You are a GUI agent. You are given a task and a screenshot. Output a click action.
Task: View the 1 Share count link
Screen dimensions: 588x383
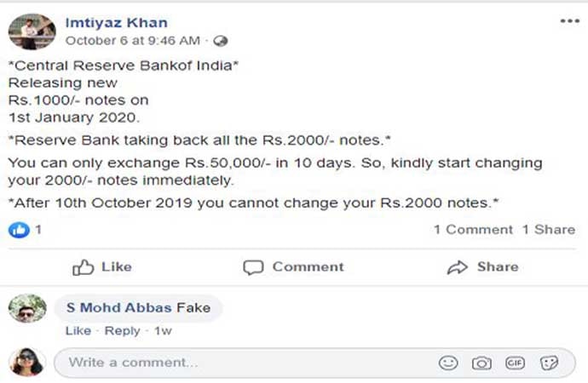click(549, 229)
